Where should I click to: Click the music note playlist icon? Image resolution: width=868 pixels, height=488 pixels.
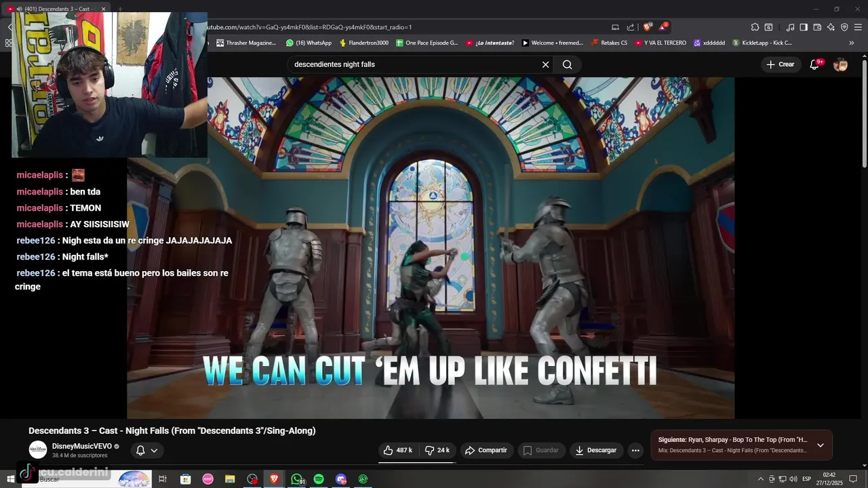tap(790, 27)
